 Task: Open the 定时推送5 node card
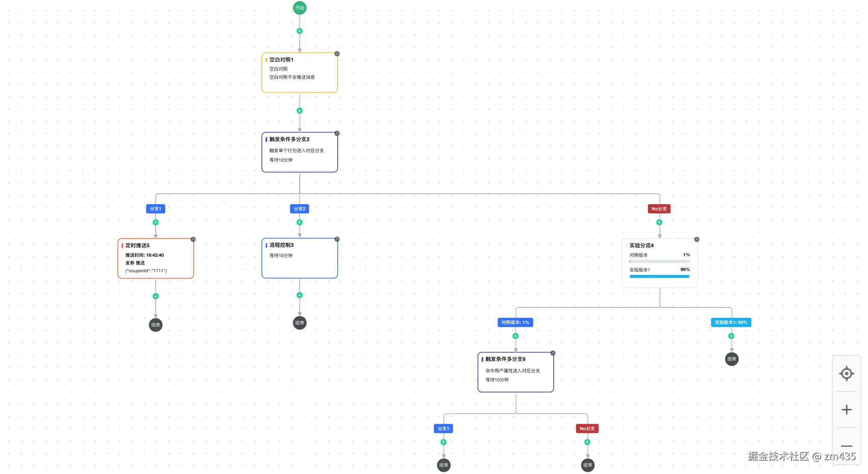156,258
